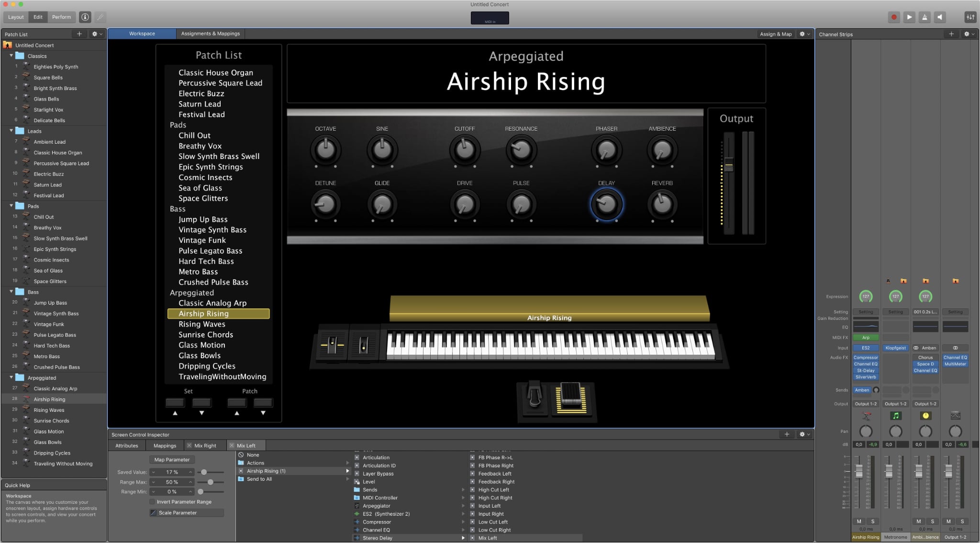Screen dimensions: 980x543
Task: Collapse the Arpeggiated folder in sidebar
Action: (x=11, y=377)
